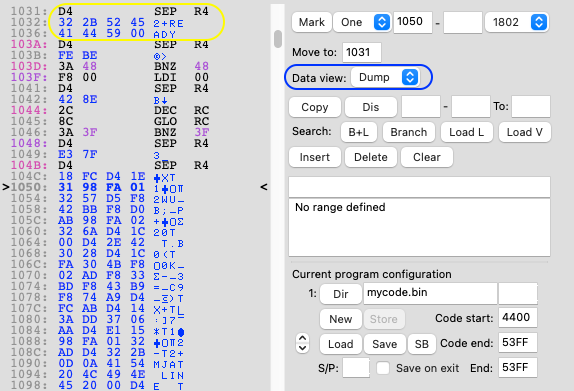This screenshot has height=391, width=574.
Task: Click the memory listing scrollbar thumb
Action: [x=278, y=39]
